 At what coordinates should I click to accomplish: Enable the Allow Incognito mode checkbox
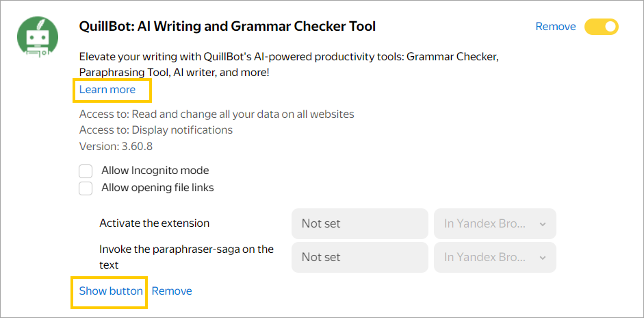point(86,171)
